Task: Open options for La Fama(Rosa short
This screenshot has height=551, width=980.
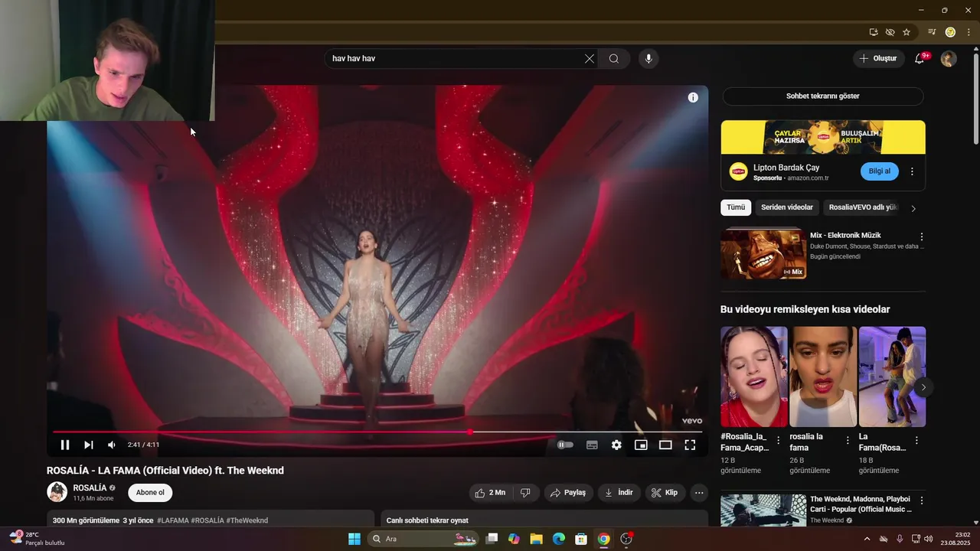Action: click(916, 440)
